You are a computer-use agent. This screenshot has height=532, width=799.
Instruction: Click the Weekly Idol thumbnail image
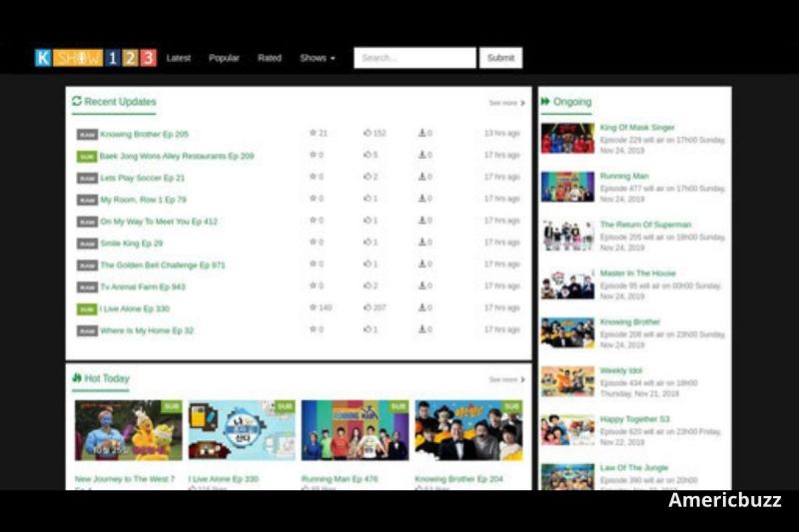[x=567, y=381]
